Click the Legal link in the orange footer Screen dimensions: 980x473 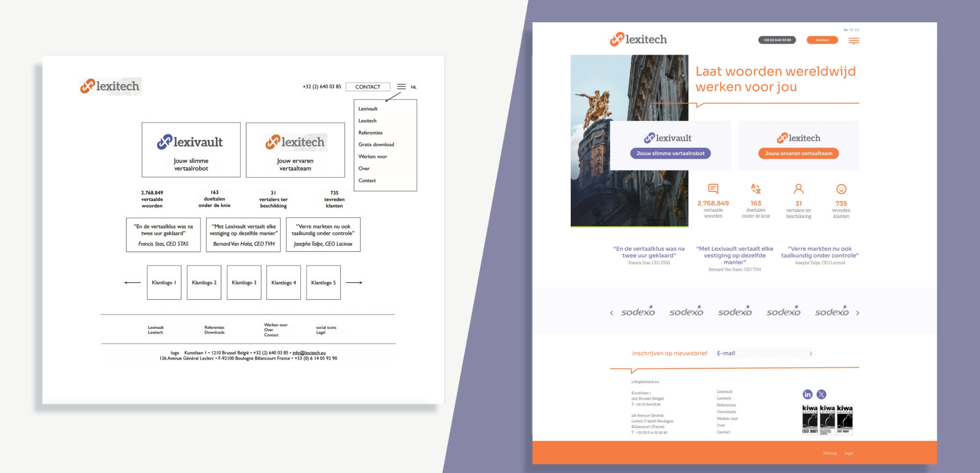[849, 453]
